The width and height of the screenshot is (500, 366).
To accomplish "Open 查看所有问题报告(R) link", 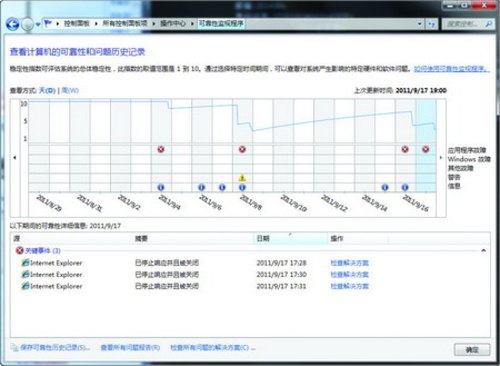I will 130,347.
